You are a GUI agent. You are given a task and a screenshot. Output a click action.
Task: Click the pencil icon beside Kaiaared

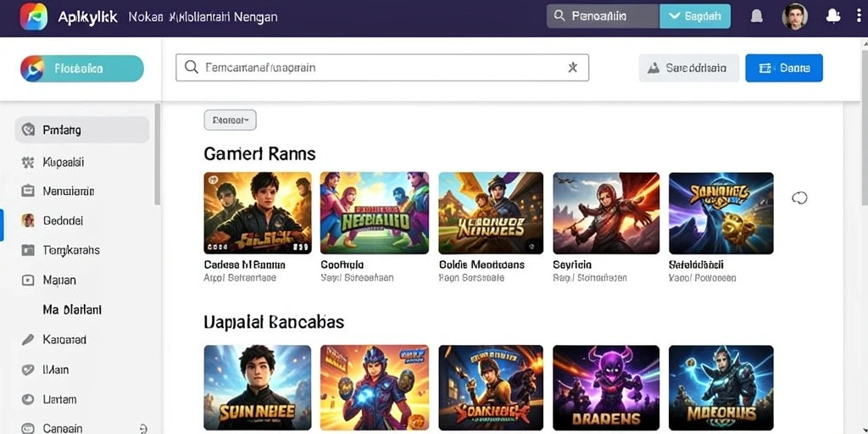[28, 340]
